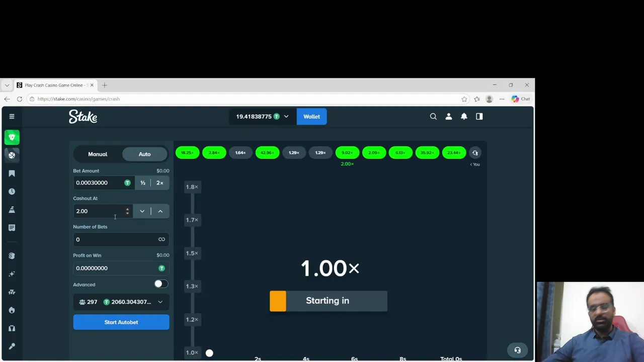Open the My Bets list sidebar icon
644x362 pixels.
12,228
